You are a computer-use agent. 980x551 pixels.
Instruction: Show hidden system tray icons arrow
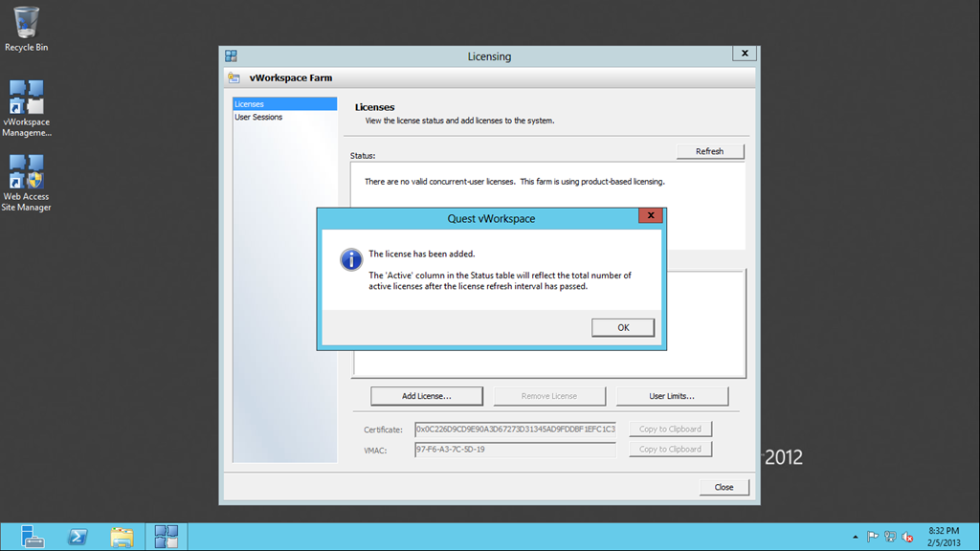pyautogui.click(x=855, y=537)
